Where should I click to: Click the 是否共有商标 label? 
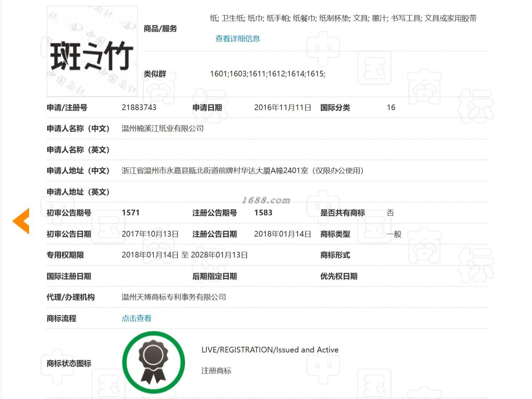(x=343, y=213)
